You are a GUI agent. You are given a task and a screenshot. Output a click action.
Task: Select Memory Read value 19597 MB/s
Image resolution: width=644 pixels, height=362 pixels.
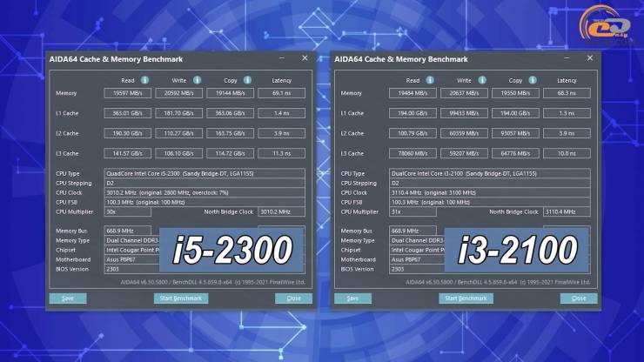pyautogui.click(x=127, y=93)
